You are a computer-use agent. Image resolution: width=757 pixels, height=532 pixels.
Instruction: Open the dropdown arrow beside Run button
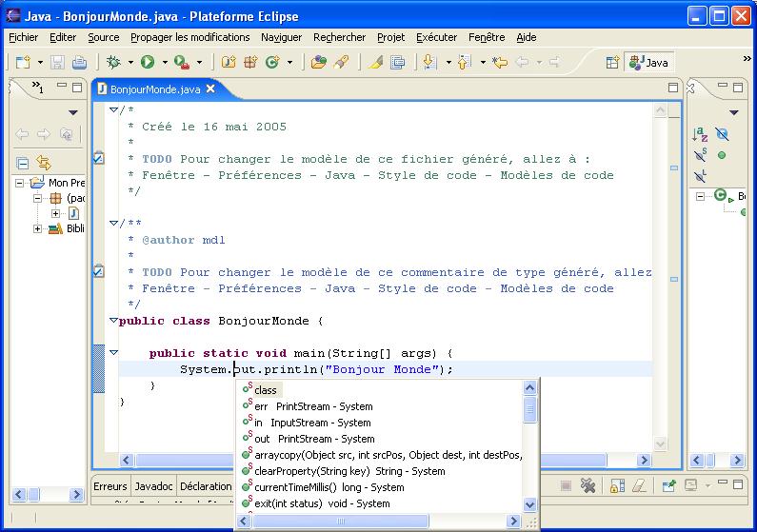(x=164, y=63)
